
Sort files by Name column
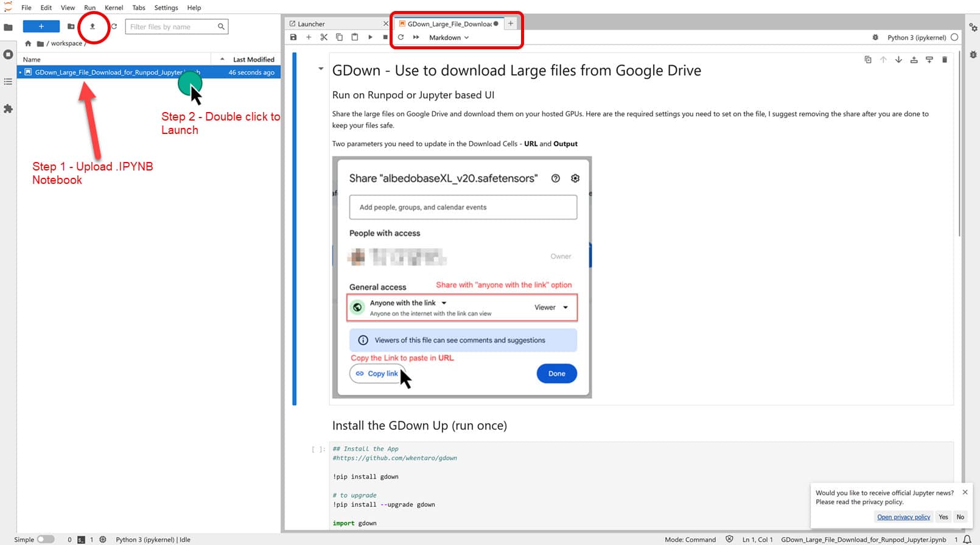tap(32, 59)
